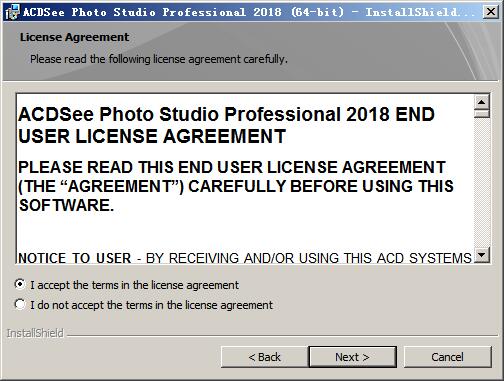The image size is (504, 381).
Task: Click 'Please read the following license agreement carefully'
Action: pyautogui.click(x=159, y=59)
